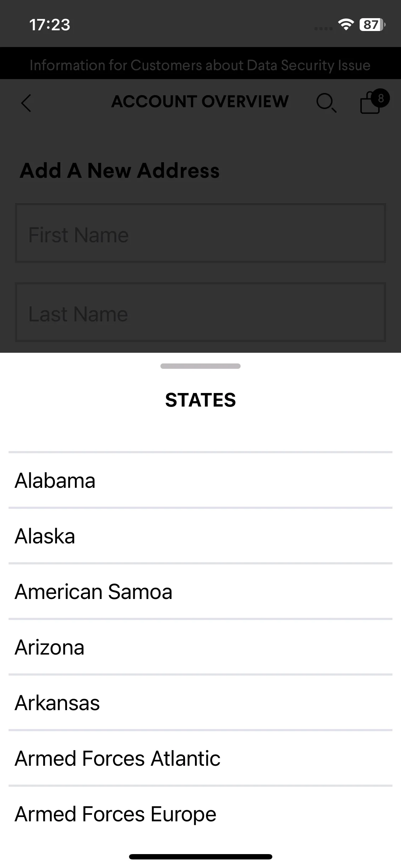Tap the back arrow icon
The image size is (401, 868).
[26, 103]
